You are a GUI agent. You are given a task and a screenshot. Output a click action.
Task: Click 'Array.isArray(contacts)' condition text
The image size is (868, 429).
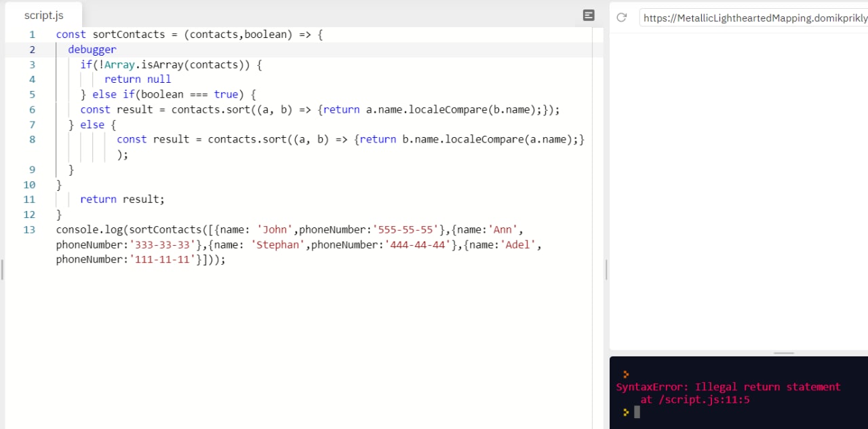[x=177, y=64]
